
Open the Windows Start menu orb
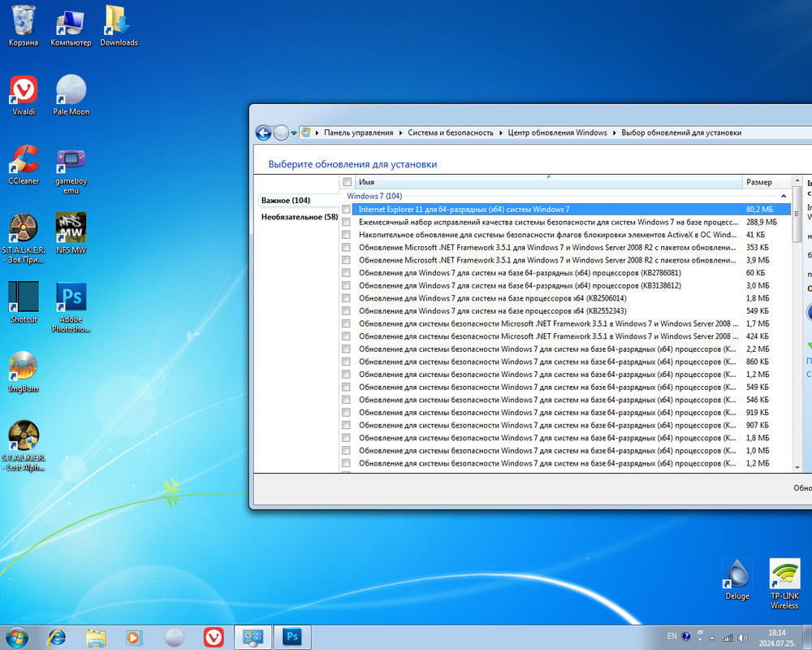point(15,637)
